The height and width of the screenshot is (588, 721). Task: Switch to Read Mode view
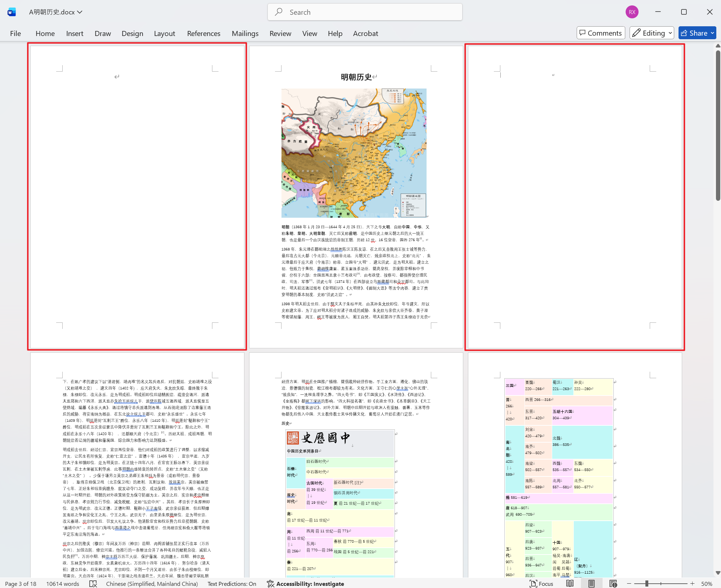click(x=570, y=584)
